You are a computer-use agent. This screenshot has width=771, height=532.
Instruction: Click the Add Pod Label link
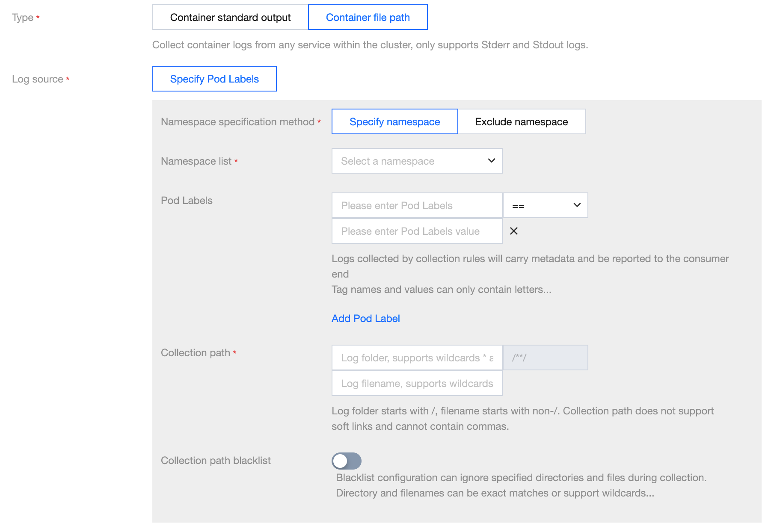coord(365,319)
